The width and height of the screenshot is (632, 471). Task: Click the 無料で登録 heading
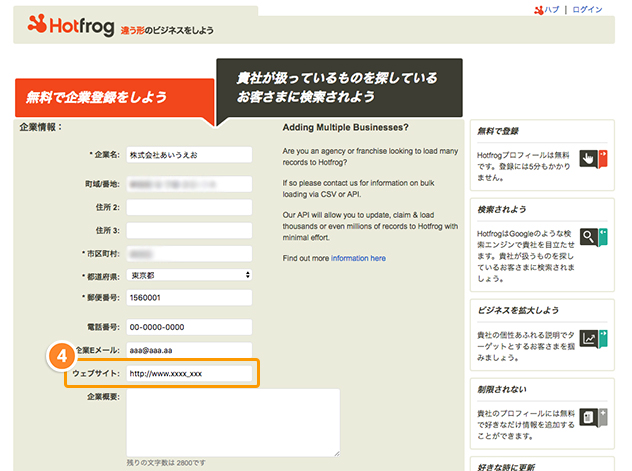click(498, 131)
